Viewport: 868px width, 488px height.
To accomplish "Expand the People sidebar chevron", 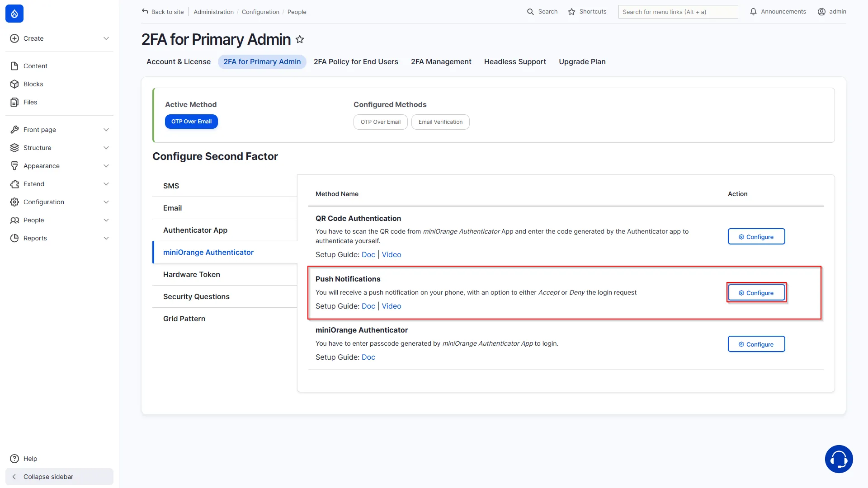I will 106,220.
